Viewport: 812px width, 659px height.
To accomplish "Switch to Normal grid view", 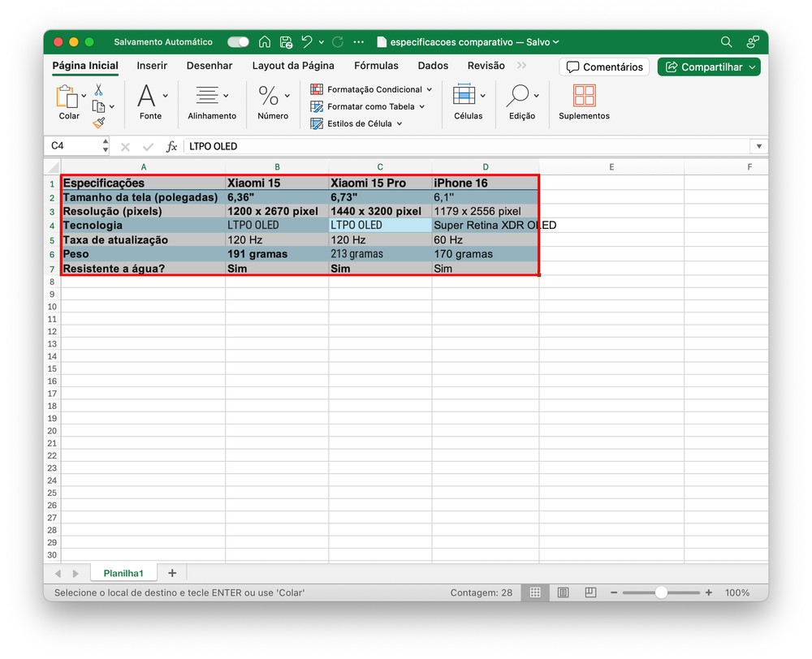I will tap(535, 593).
